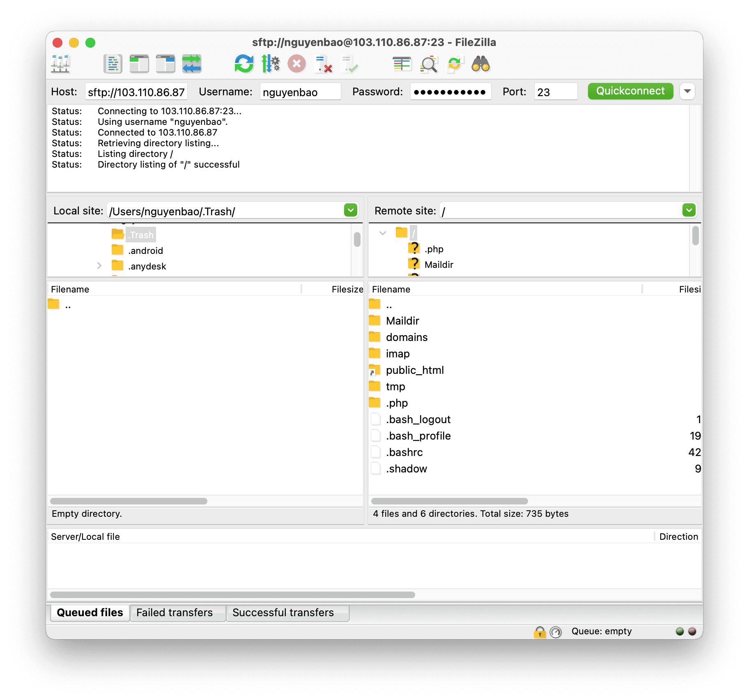749x700 pixels.
Task: Toggle processing of the transfer queue
Action: click(x=271, y=64)
